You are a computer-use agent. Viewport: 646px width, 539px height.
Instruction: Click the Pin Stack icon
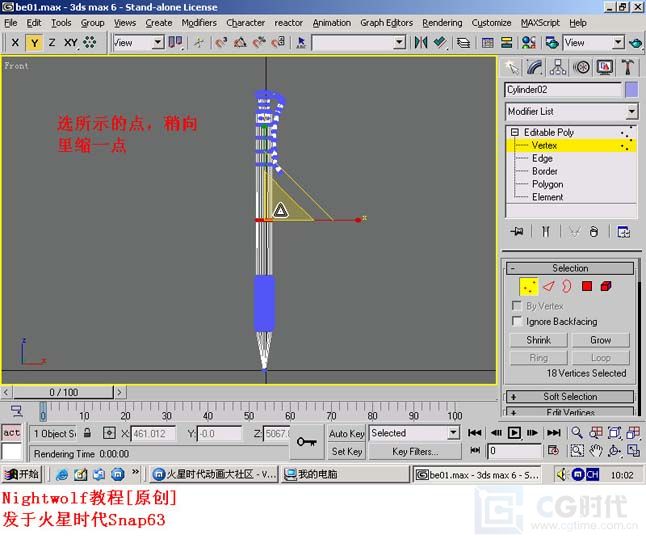pyautogui.click(x=517, y=232)
